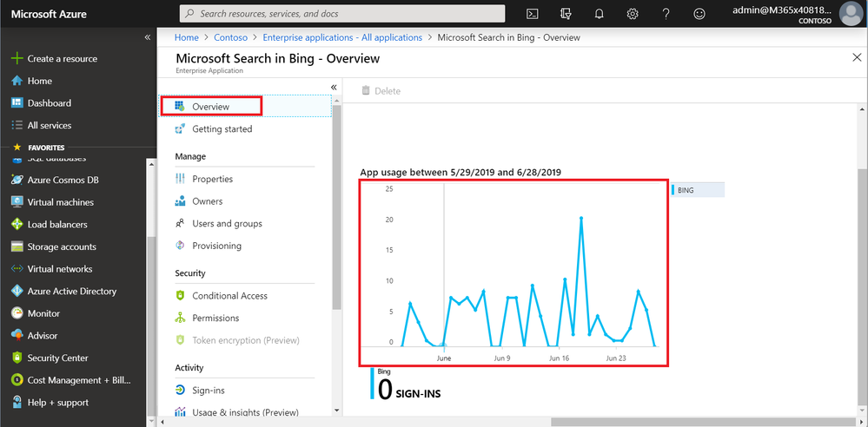Click the Usage & insights chart icon
The width and height of the screenshot is (868, 427).
click(x=180, y=412)
